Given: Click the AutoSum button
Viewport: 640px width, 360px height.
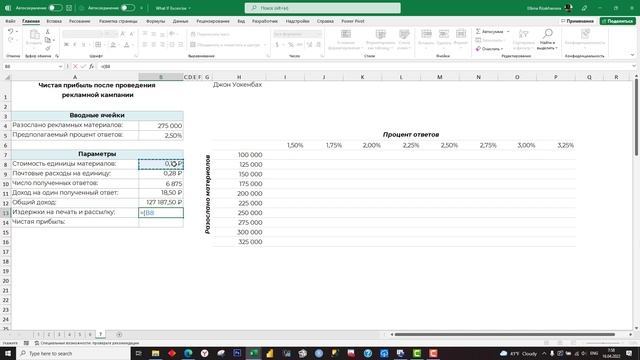Looking at the screenshot, I should click(489, 31).
